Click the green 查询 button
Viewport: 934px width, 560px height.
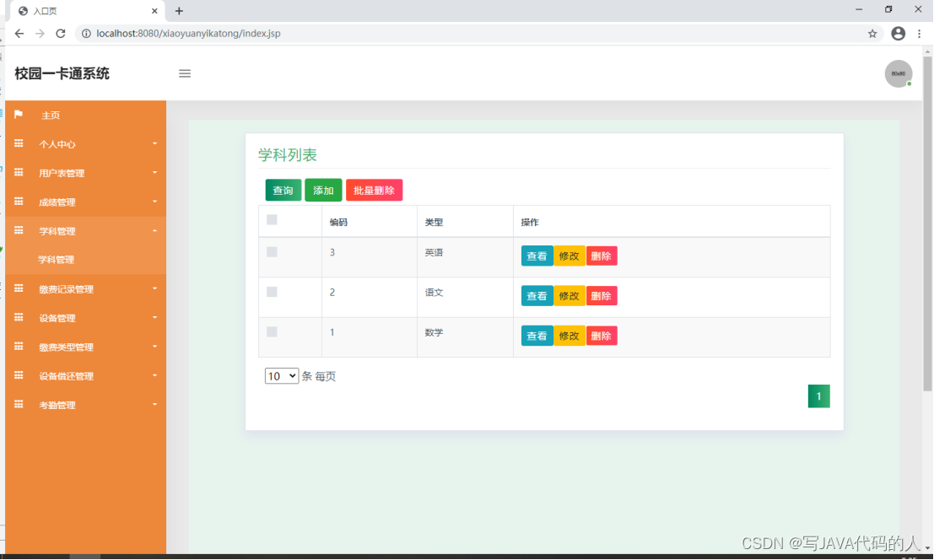(x=283, y=191)
